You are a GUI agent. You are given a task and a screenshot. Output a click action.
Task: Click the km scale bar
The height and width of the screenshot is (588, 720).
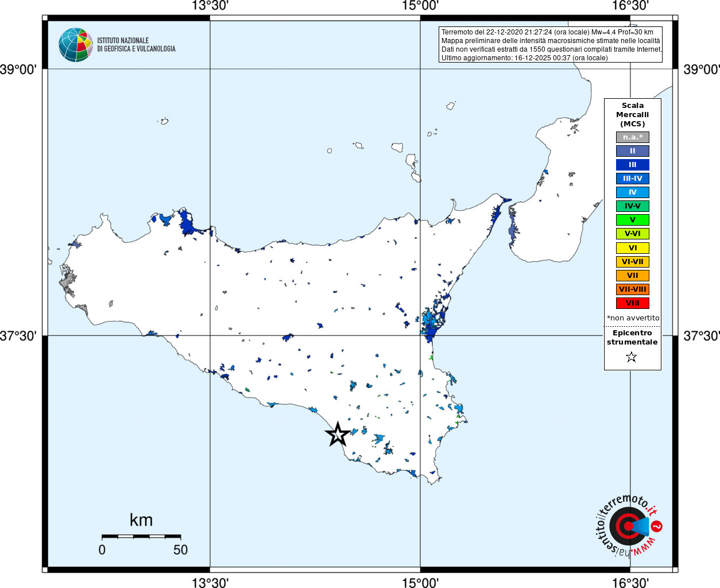click(141, 536)
